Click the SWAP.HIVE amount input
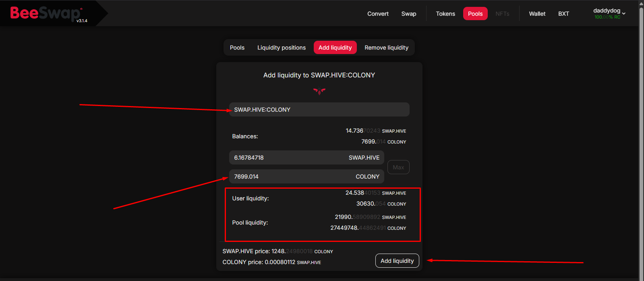The width and height of the screenshot is (644, 281). 306,158
